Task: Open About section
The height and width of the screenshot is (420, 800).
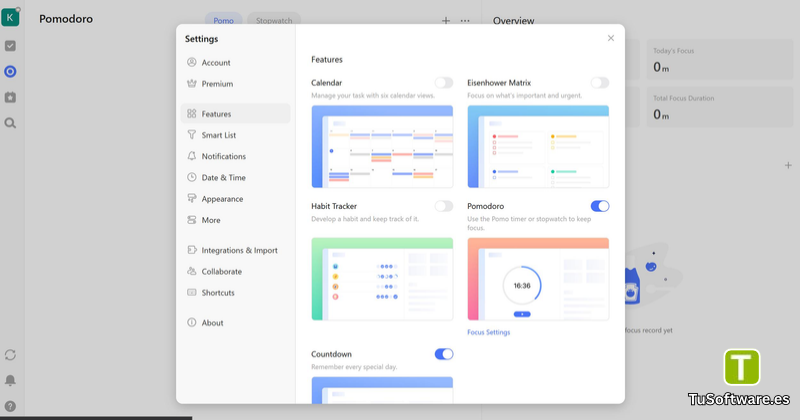Action: coord(235,323)
